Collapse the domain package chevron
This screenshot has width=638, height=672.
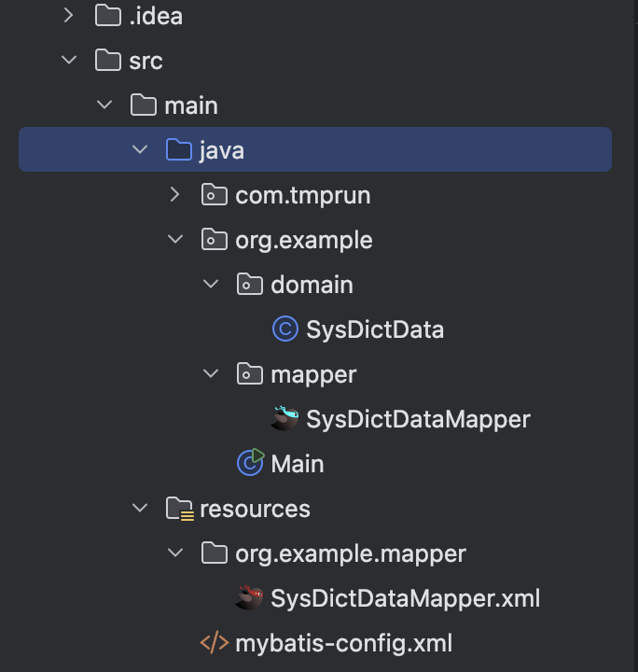coord(211,284)
